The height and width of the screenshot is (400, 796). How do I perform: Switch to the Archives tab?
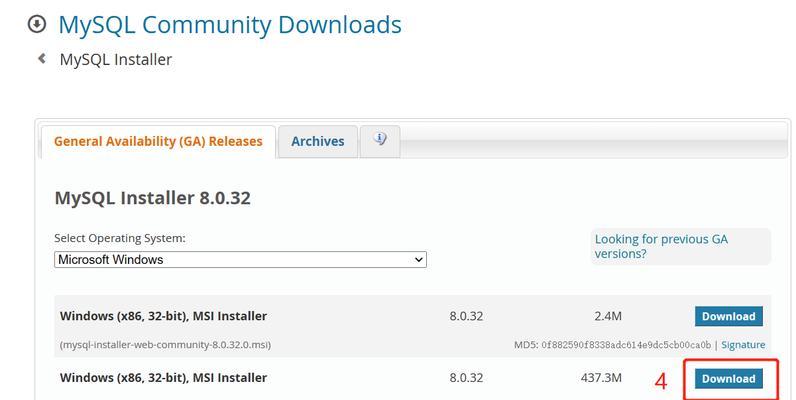coord(318,141)
